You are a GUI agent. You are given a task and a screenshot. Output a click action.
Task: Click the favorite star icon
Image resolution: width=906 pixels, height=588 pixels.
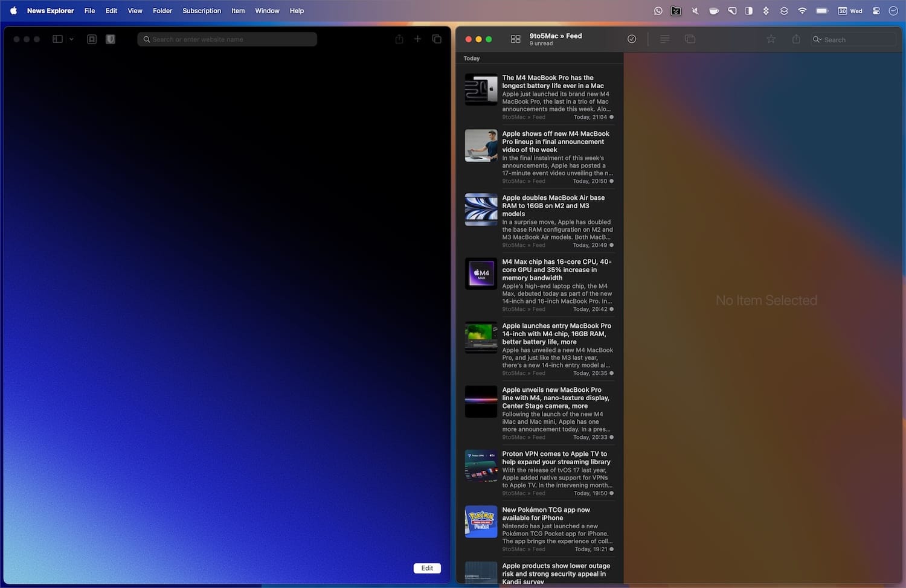771,39
